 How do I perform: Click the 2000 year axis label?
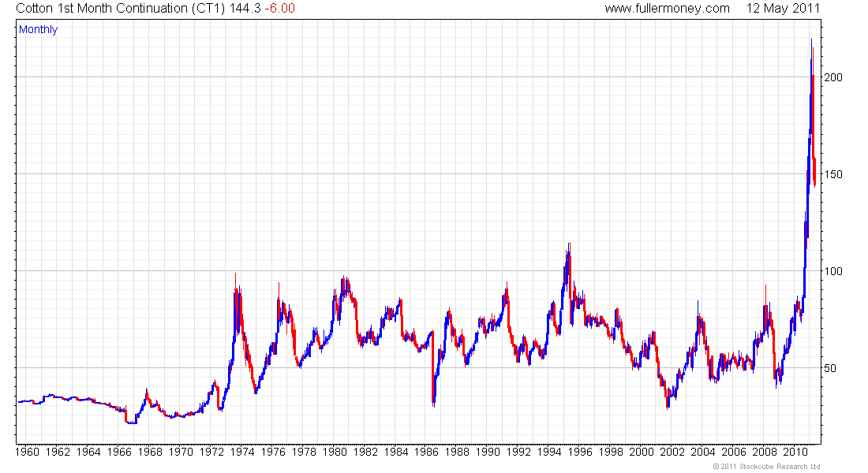642,452
